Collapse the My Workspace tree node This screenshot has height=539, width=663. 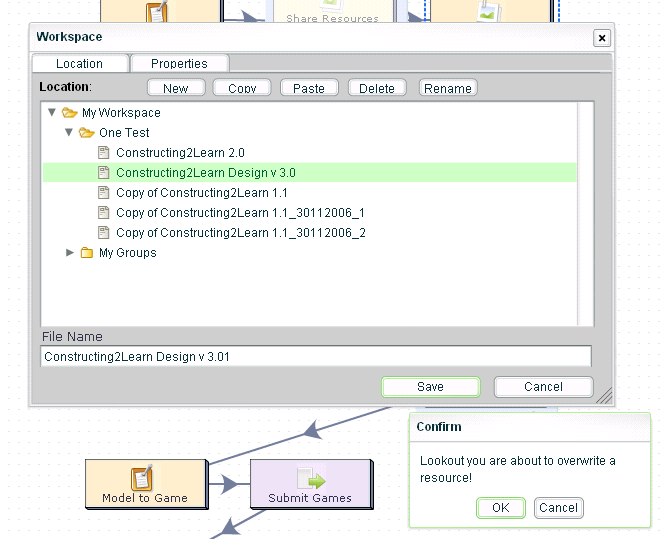click(52, 113)
